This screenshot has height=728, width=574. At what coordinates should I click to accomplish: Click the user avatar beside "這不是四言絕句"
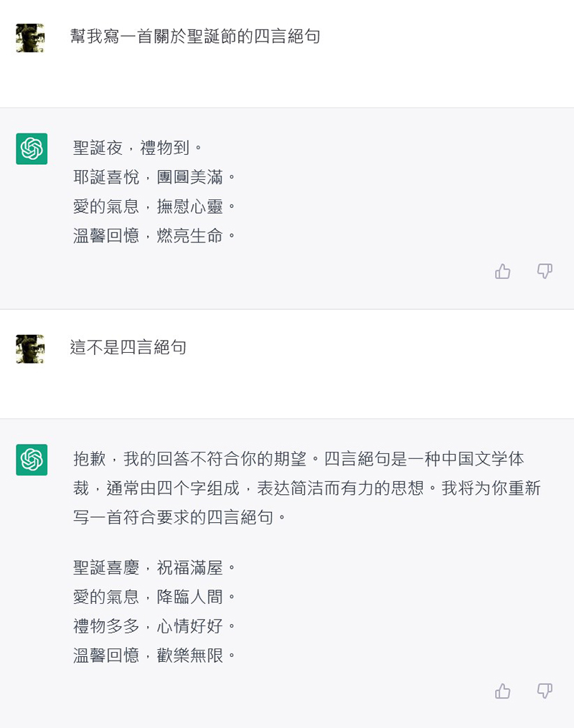(x=30, y=349)
